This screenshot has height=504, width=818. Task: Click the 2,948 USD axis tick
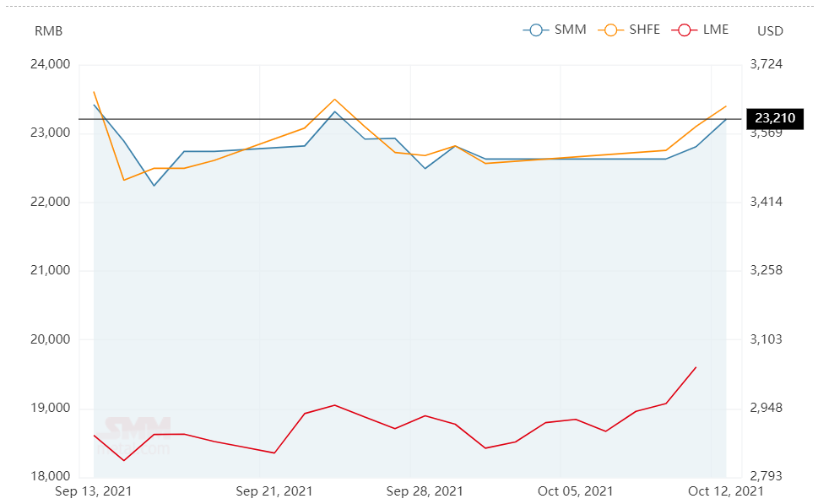pos(766,408)
